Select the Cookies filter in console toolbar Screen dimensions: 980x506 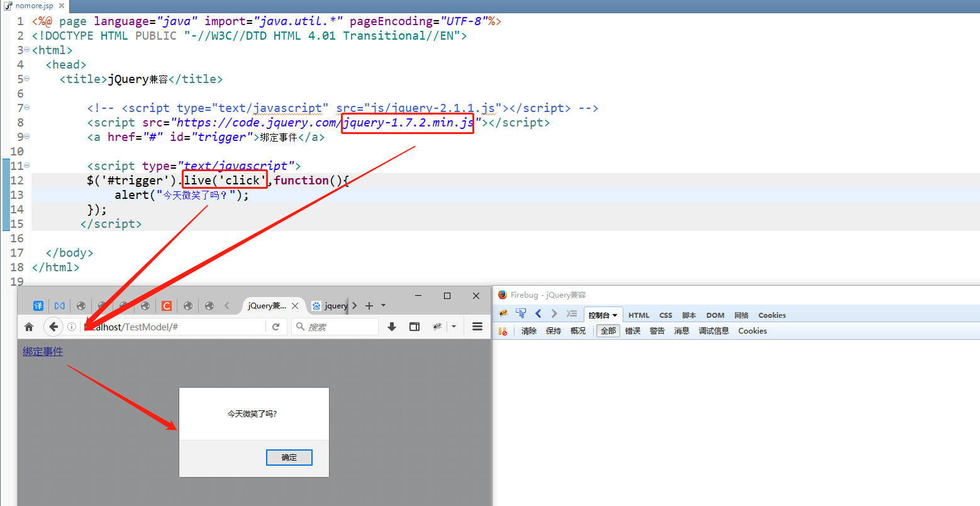coord(752,331)
